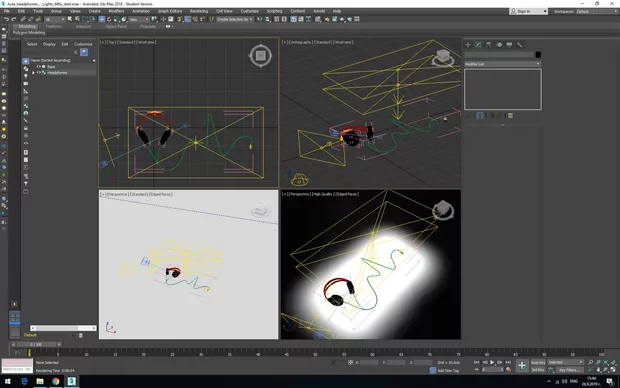
Task: Open the Modifier List dropdown
Action: [x=502, y=64]
